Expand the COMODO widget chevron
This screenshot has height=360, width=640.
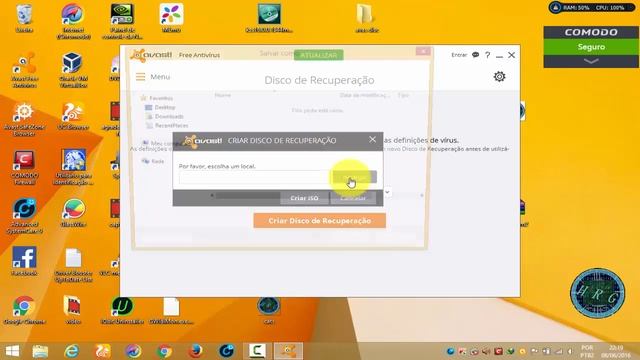click(x=591, y=61)
